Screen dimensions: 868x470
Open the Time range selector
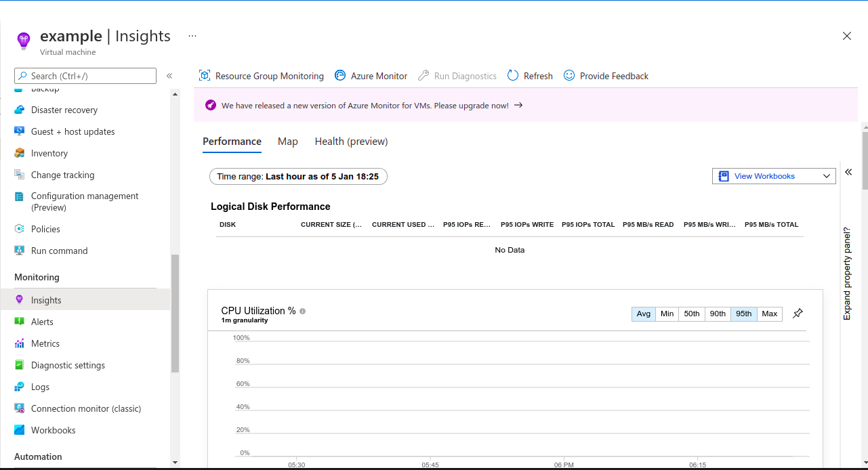[298, 176]
